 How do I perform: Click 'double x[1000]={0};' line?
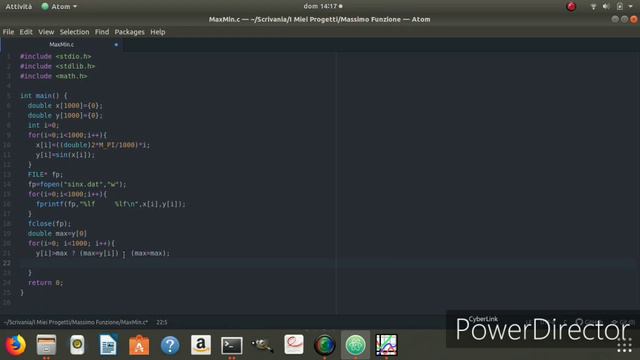(65, 106)
